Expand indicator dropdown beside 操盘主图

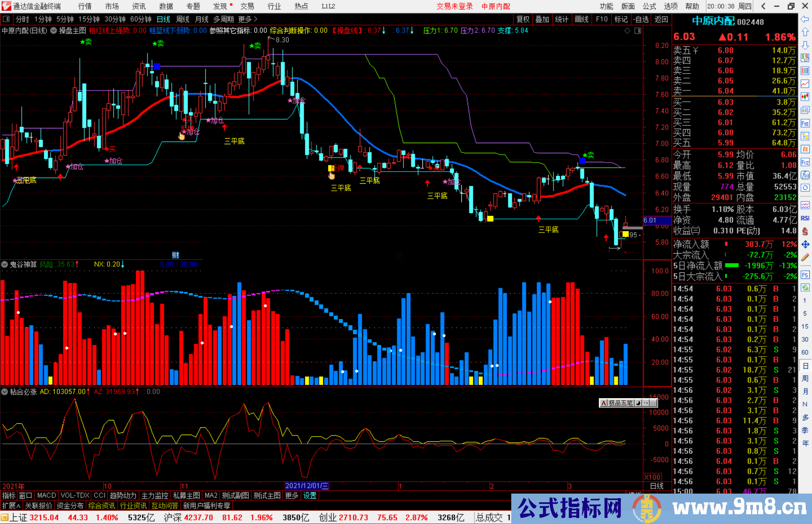click(x=54, y=31)
